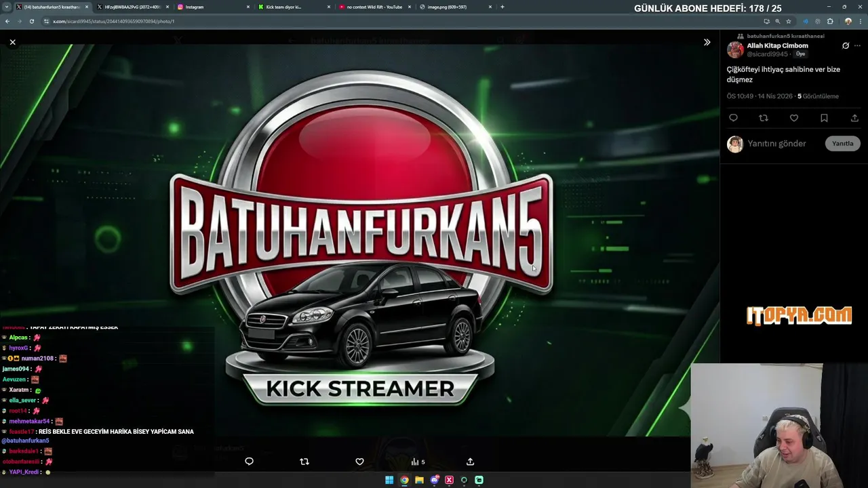Click the install app icon in address bar
This screenshot has width=868, height=488.
(x=766, y=21)
